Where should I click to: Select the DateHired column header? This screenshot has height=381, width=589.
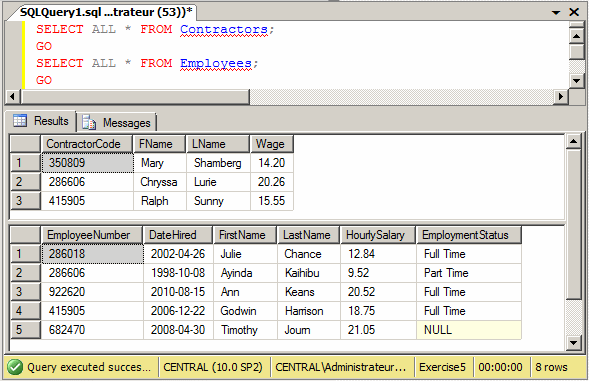pyautogui.click(x=178, y=235)
